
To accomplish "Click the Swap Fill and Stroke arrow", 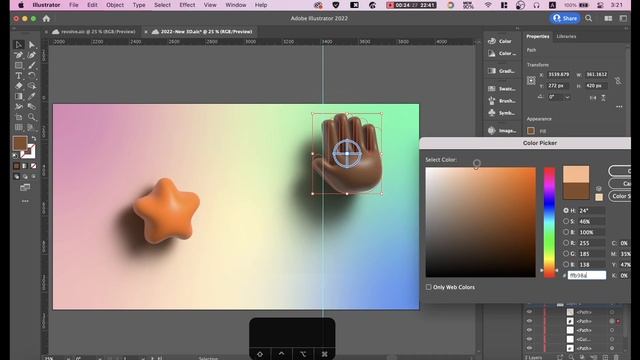I will click(x=33, y=139).
